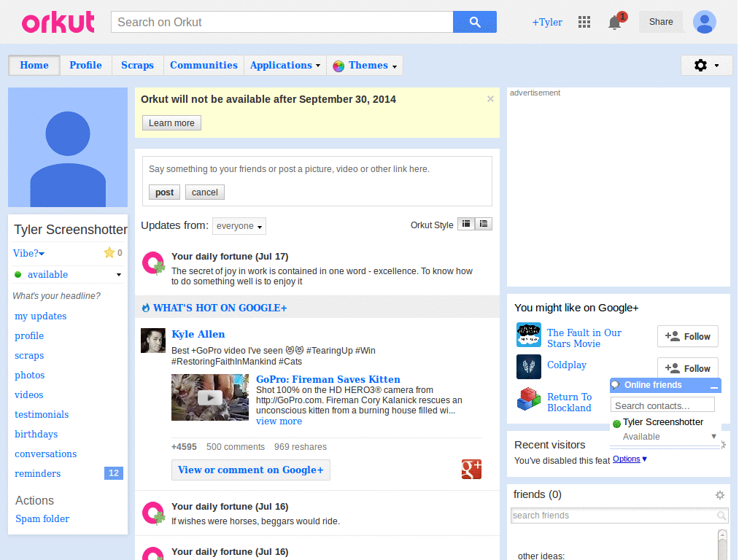The height and width of the screenshot is (560, 747).
Task: Click the friends list scrollbar
Action: point(722,544)
